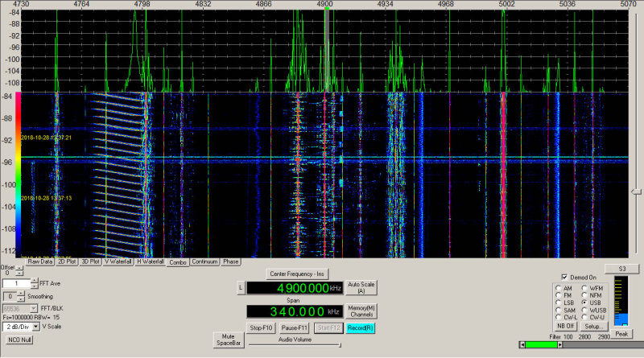Click the 4,900.000 kHz center frequency display
644x358 pixels.
click(x=295, y=288)
